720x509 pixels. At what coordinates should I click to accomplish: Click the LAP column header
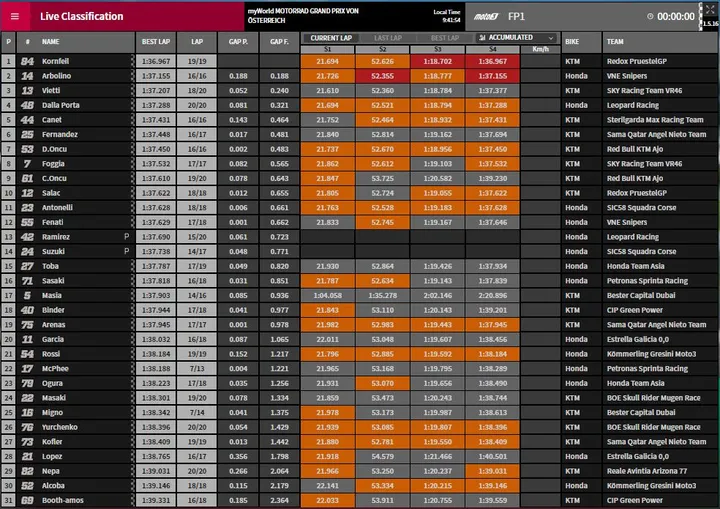tap(197, 42)
